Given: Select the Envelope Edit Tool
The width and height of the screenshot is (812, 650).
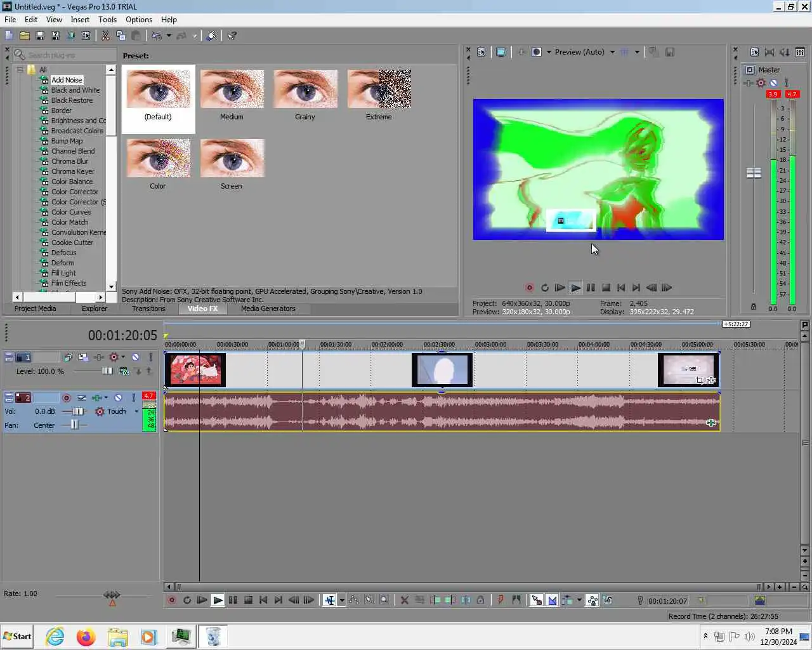Looking at the screenshot, I should pos(354,600).
